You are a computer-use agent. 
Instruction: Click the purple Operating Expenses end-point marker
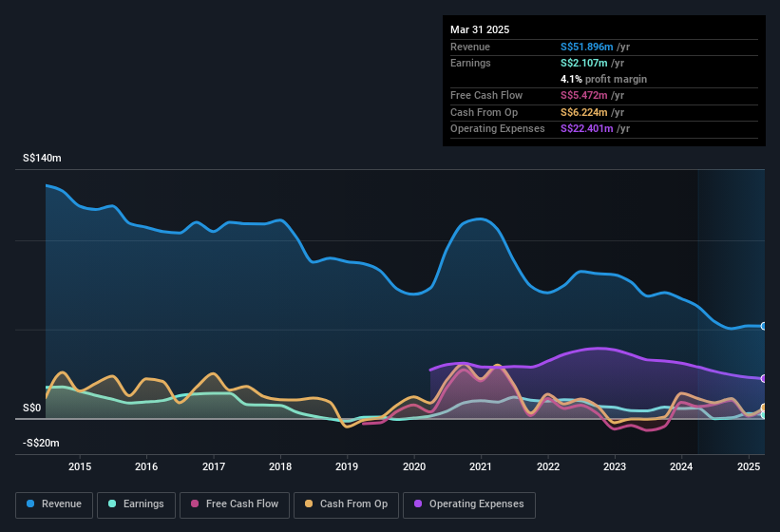[x=764, y=378]
